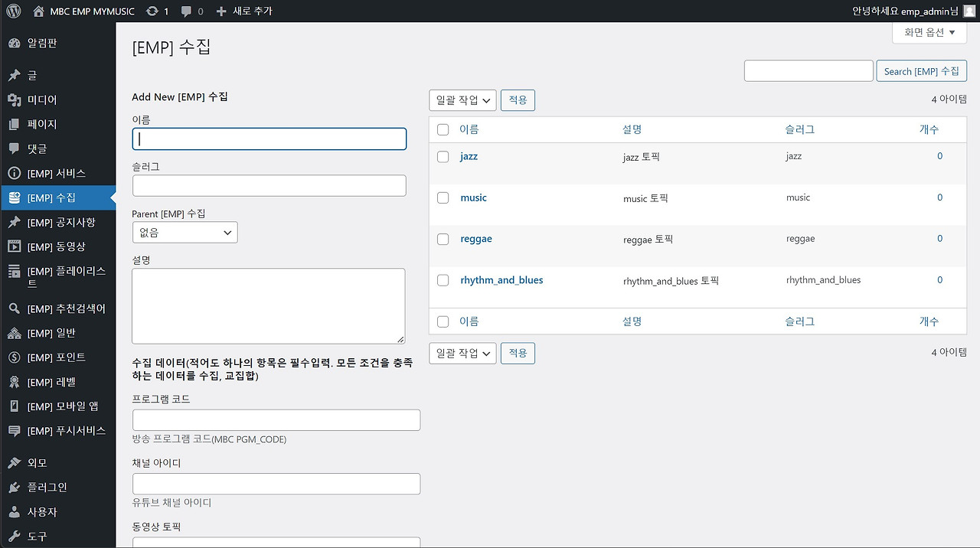
Task: Sort by the 개수 column header
Action: click(929, 129)
